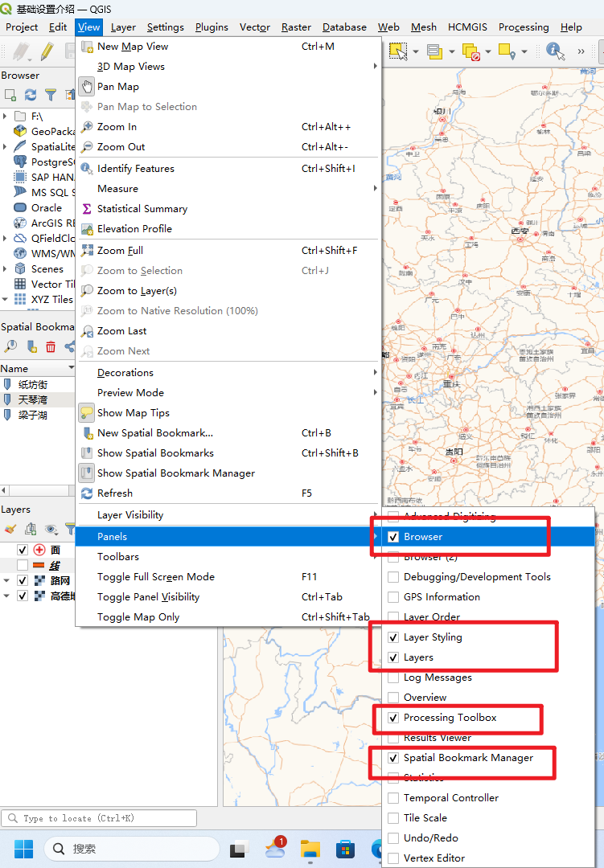Uncheck the Spatial Bookmark Manager panel

tap(393, 758)
